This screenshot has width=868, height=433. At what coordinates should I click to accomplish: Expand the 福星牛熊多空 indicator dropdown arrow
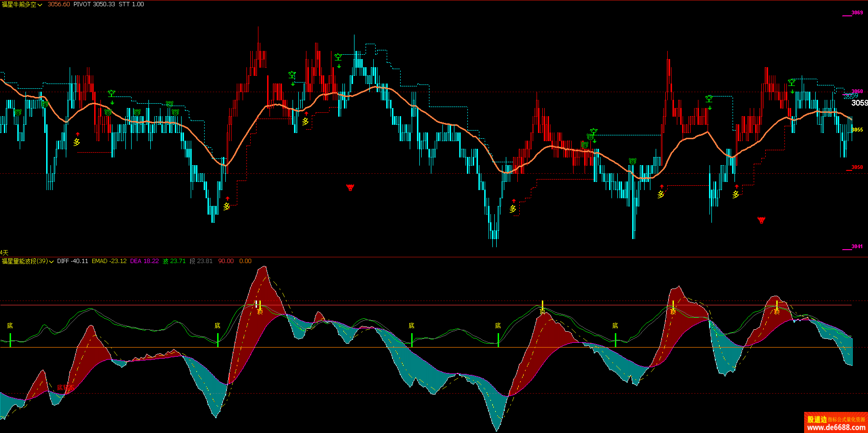(40, 5)
